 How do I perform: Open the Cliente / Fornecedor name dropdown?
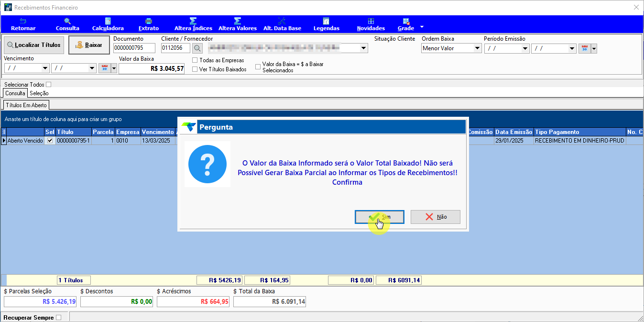point(364,48)
